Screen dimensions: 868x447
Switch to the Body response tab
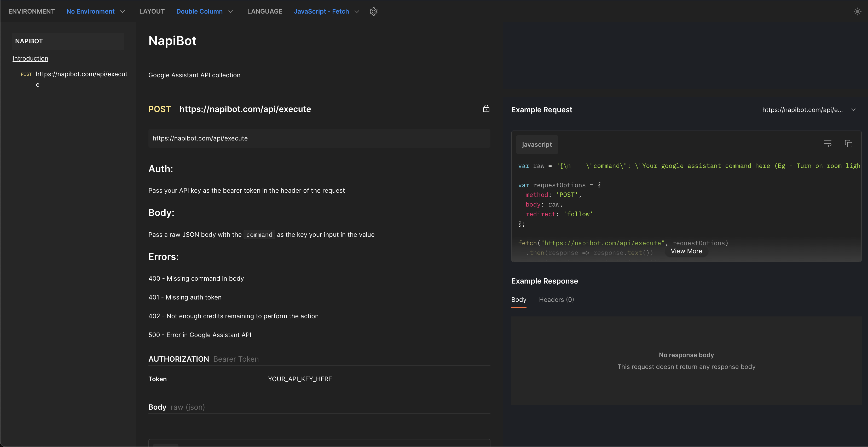pos(519,299)
